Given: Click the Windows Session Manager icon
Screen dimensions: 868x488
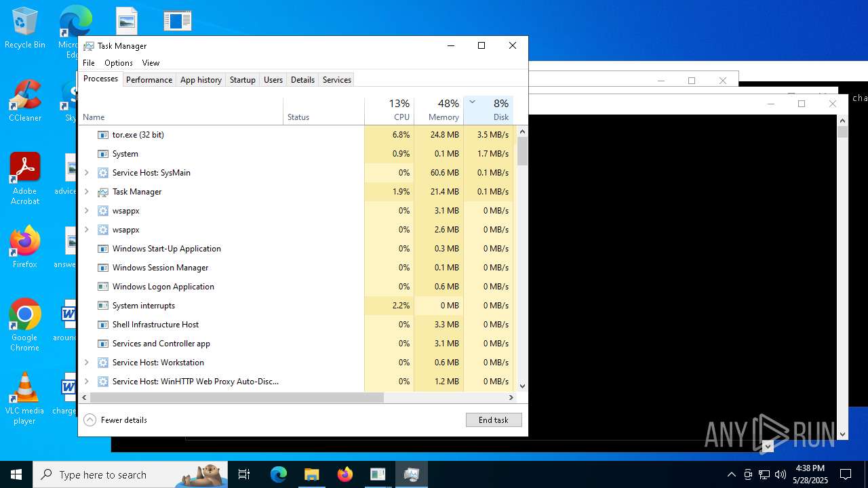Looking at the screenshot, I should 103,268.
